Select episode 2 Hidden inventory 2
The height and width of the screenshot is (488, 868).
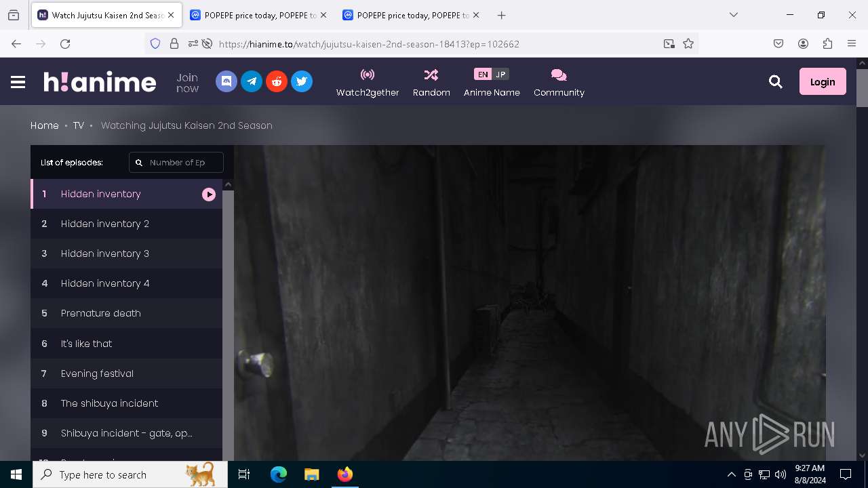coord(126,224)
